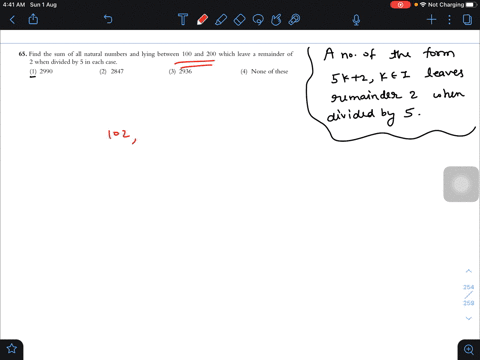Undo the last stroke
This screenshot has height=360, width=480.
tap(108, 19)
